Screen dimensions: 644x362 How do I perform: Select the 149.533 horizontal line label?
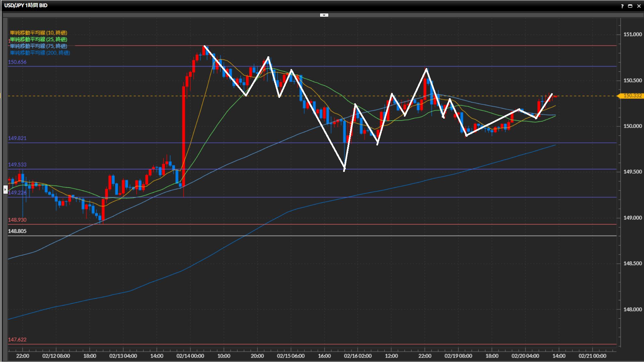coord(17,165)
